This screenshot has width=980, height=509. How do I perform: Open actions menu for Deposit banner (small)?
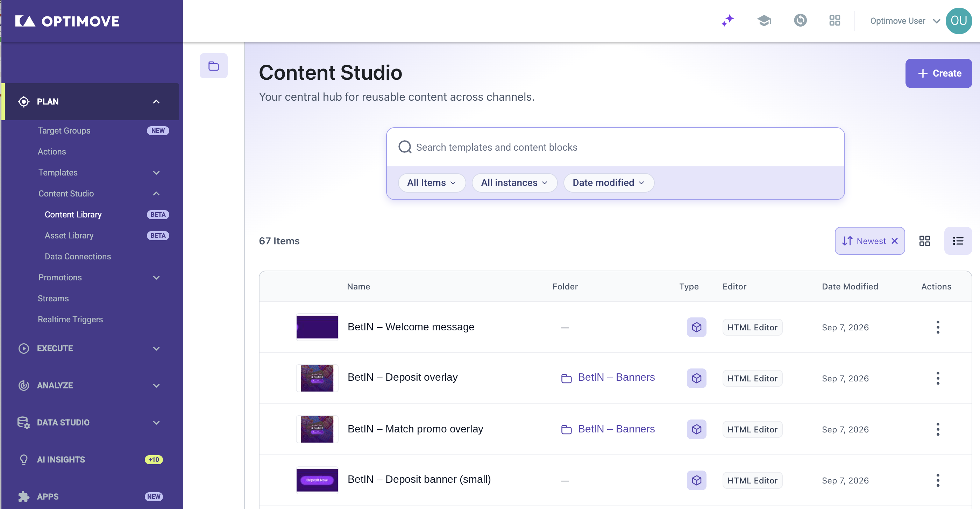pyautogui.click(x=938, y=480)
